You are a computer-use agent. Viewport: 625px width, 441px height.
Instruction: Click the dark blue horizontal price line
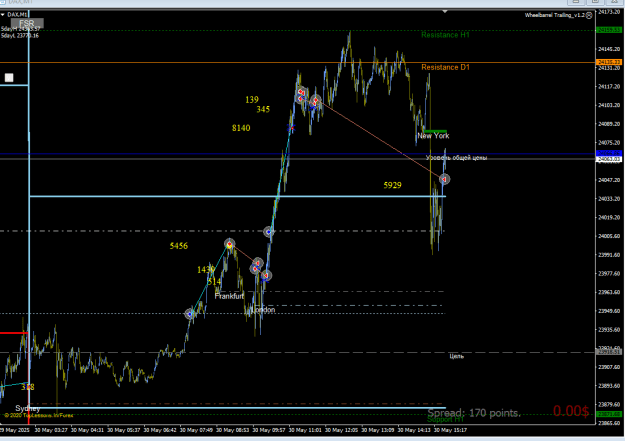point(297,154)
